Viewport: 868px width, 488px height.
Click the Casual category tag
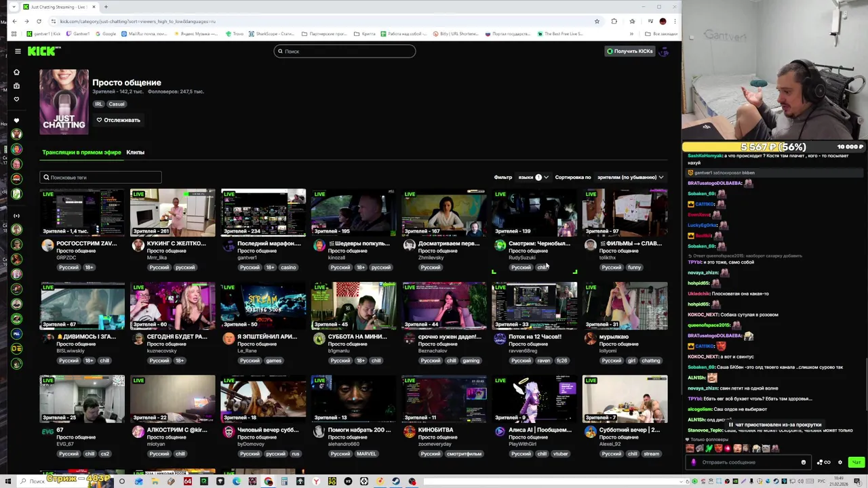pos(117,104)
